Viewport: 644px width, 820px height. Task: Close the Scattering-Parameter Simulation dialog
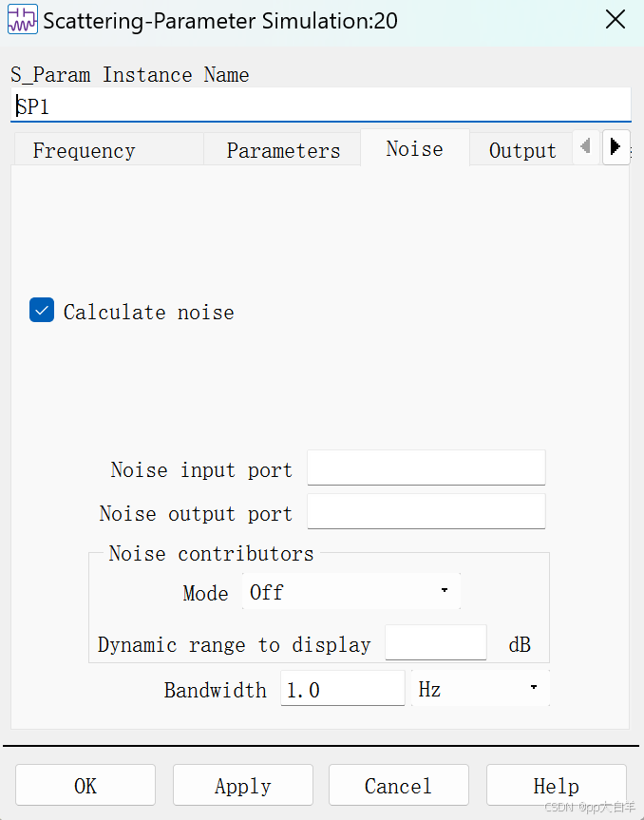(615, 20)
